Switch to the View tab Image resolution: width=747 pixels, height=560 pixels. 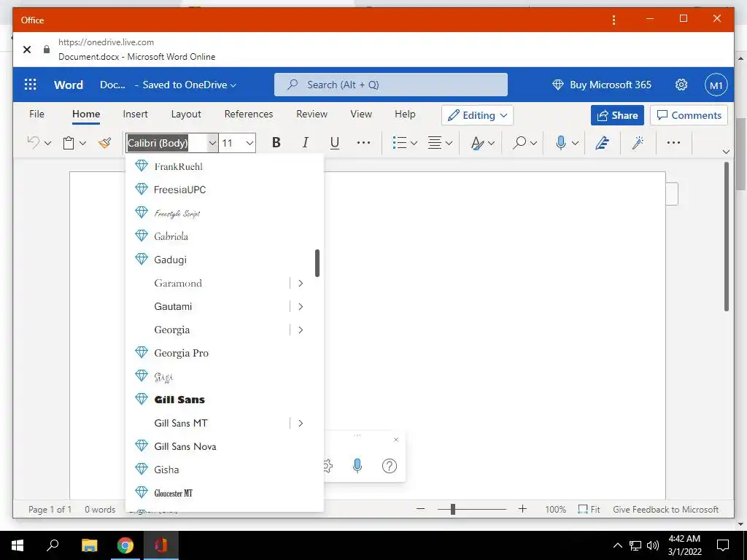pyautogui.click(x=361, y=114)
